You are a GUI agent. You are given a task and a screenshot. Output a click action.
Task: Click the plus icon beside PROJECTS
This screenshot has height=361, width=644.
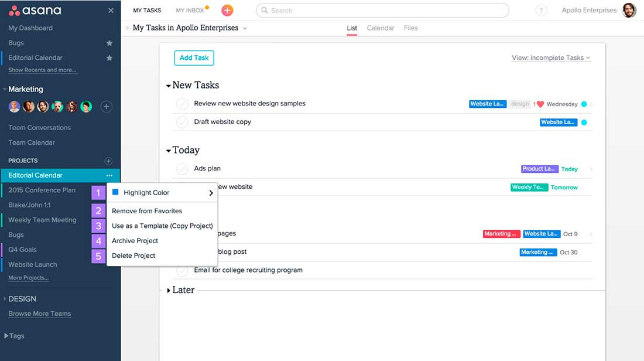pos(108,161)
